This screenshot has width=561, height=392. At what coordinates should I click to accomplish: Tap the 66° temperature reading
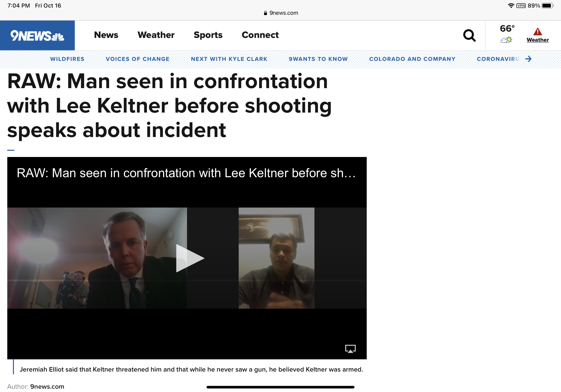click(507, 29)
